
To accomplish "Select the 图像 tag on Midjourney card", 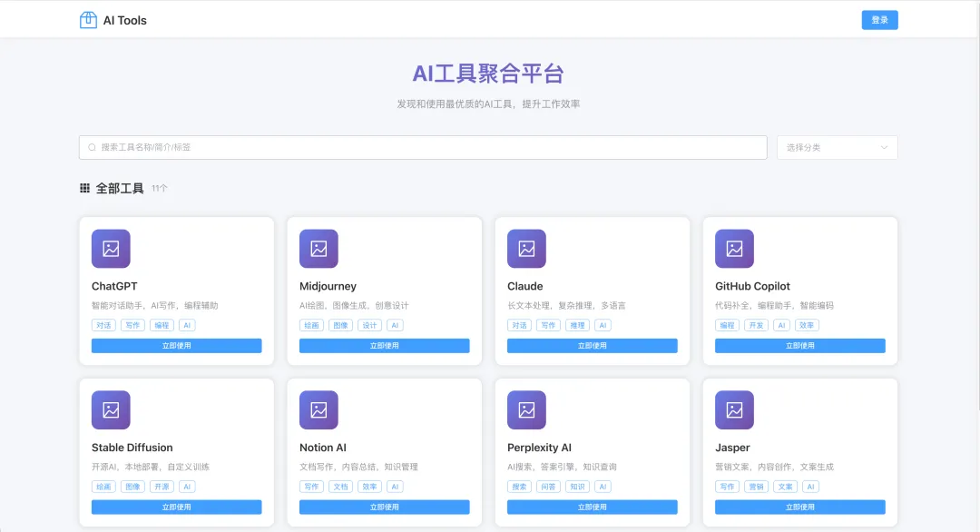I will (340, 325).
